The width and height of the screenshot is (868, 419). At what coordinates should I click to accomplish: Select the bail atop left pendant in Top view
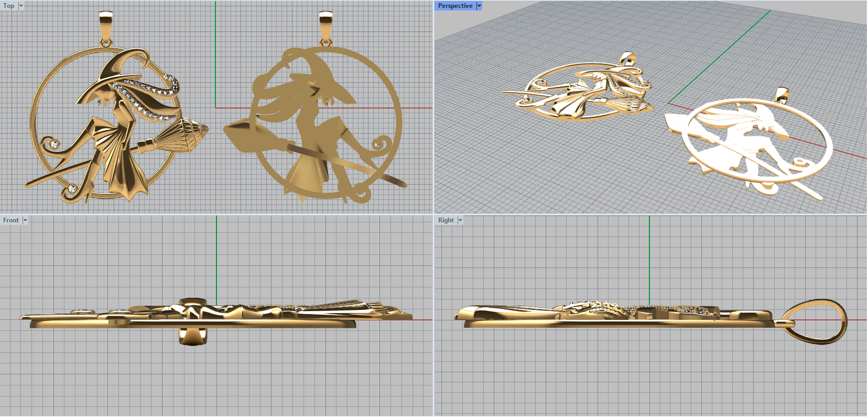(x=106, y=26)
